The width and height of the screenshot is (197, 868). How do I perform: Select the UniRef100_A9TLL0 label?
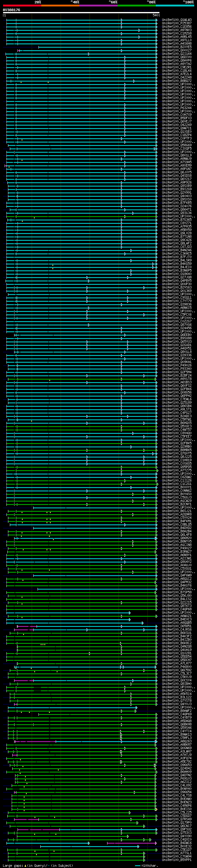pos(177,40)
